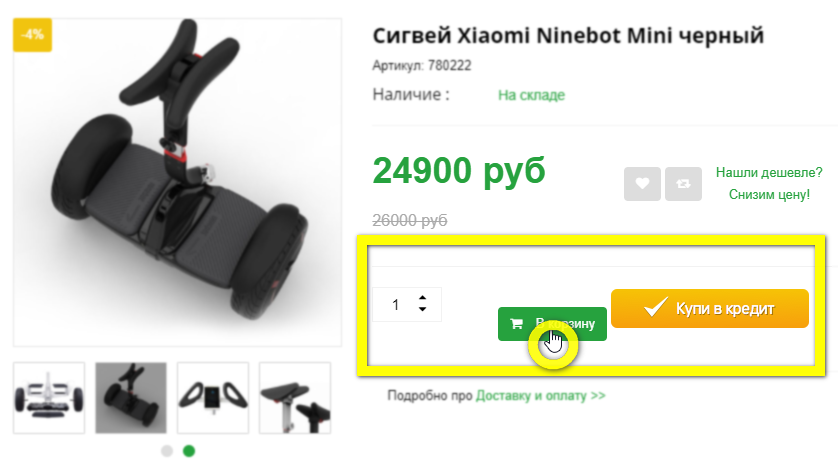The height and width of the screenshot is (464, 838).
Task: Click the Купи в кредит button
Action: tap(710, 308)
